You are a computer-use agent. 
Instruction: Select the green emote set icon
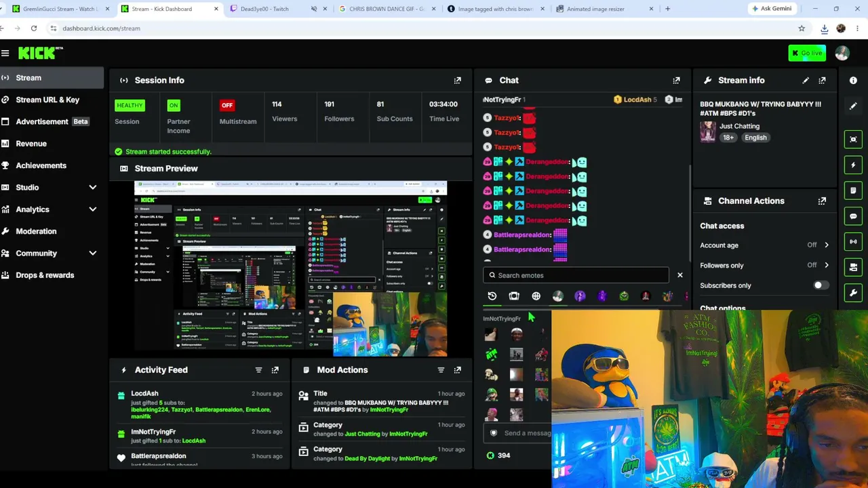click(x=624, y=296)
